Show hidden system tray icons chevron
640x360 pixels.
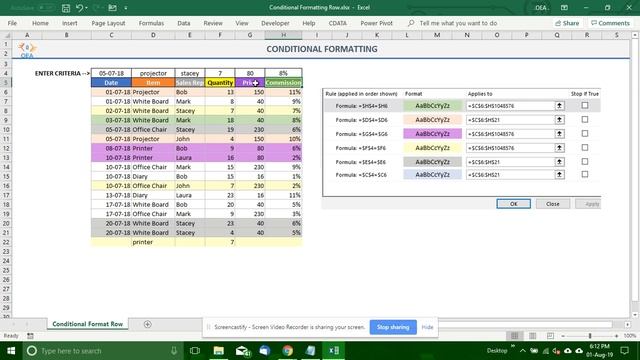point(523,351)
